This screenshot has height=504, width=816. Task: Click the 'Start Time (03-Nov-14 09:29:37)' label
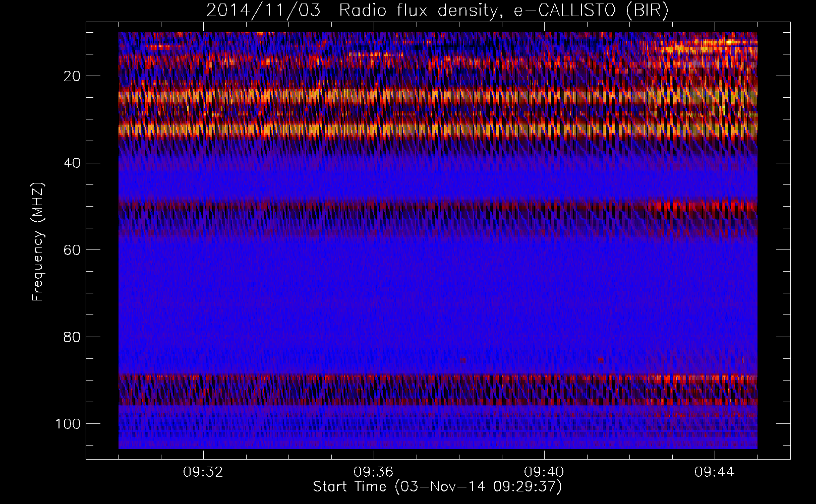pos(437,487)
